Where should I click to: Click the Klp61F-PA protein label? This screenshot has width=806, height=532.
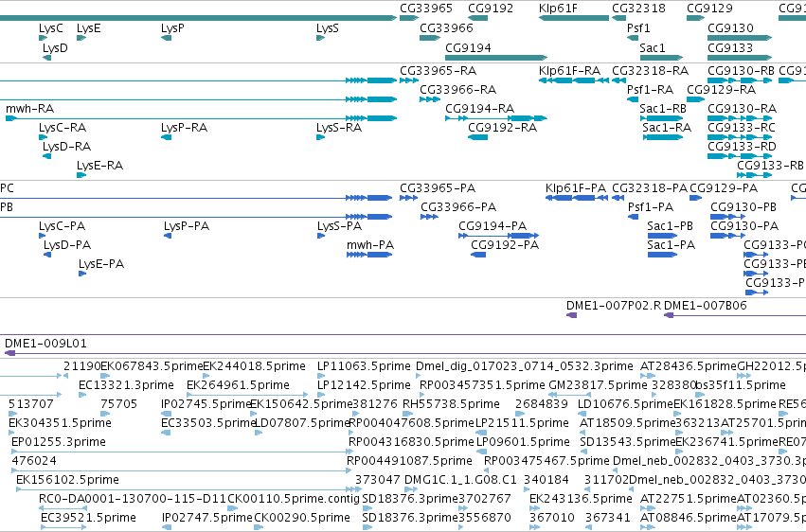tap(576, 188)
